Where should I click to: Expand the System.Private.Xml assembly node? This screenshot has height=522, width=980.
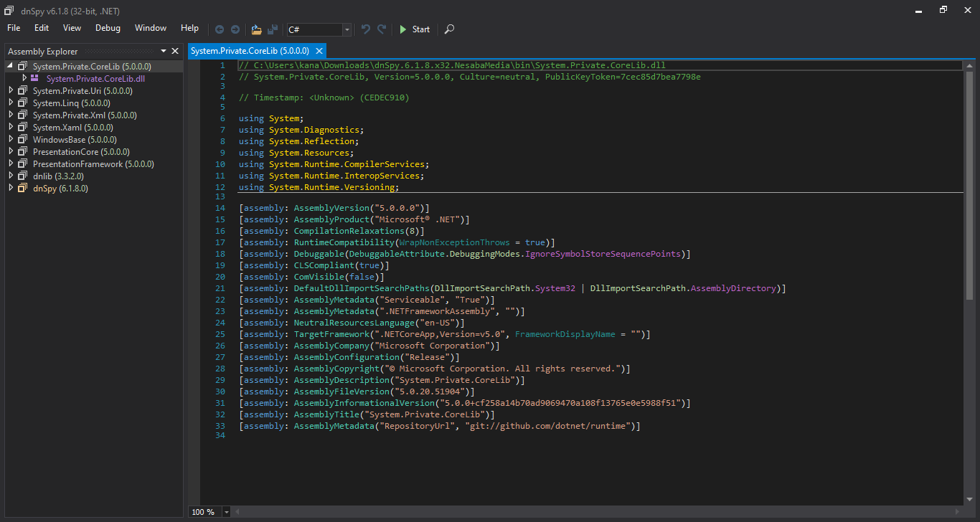point(10,115)
